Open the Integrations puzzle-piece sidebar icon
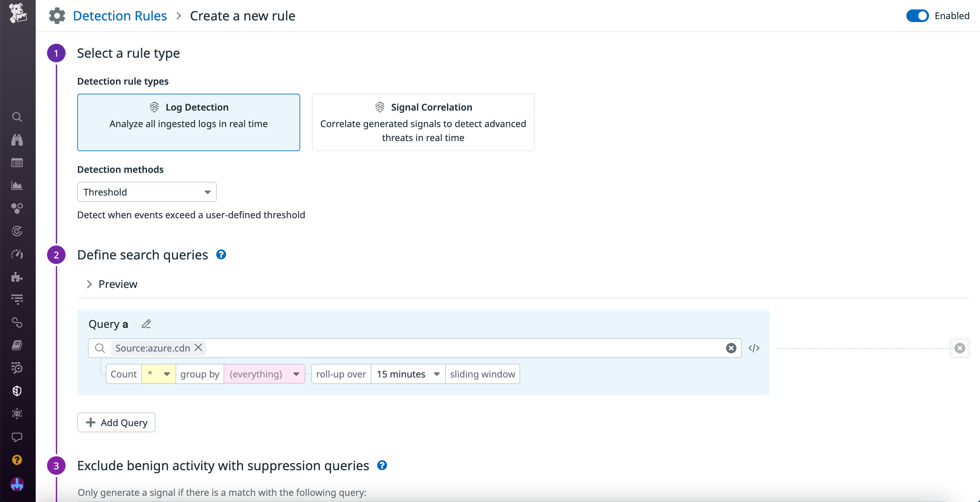 [x=17, y=277]
